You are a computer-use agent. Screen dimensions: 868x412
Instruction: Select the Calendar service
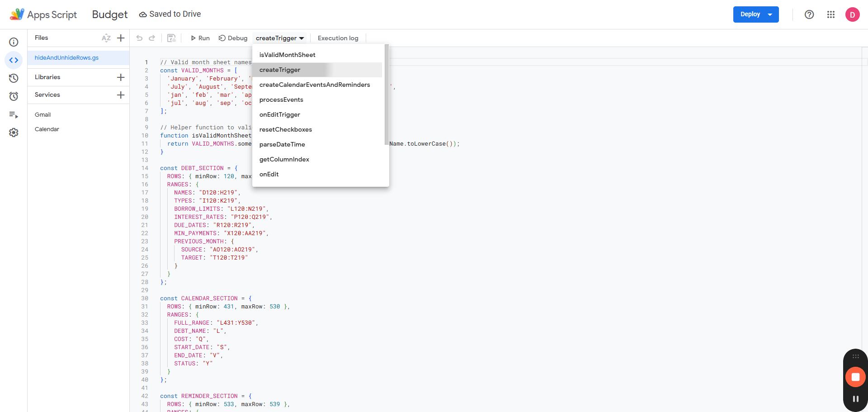click(47, 129)
